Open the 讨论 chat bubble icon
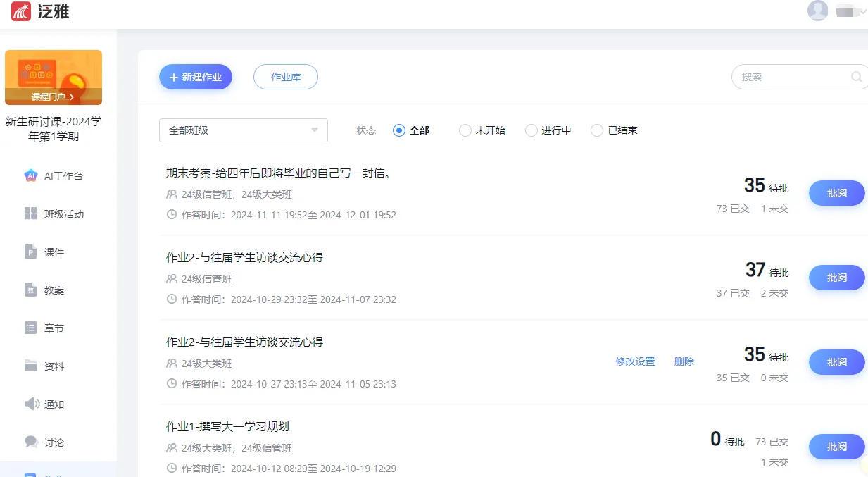 31,442
